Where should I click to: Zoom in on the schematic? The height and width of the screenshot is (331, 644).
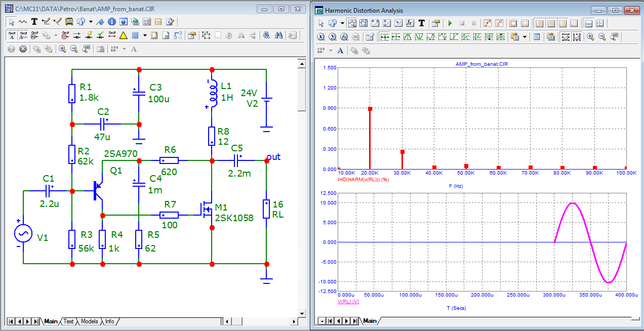(x=62, y=49)
